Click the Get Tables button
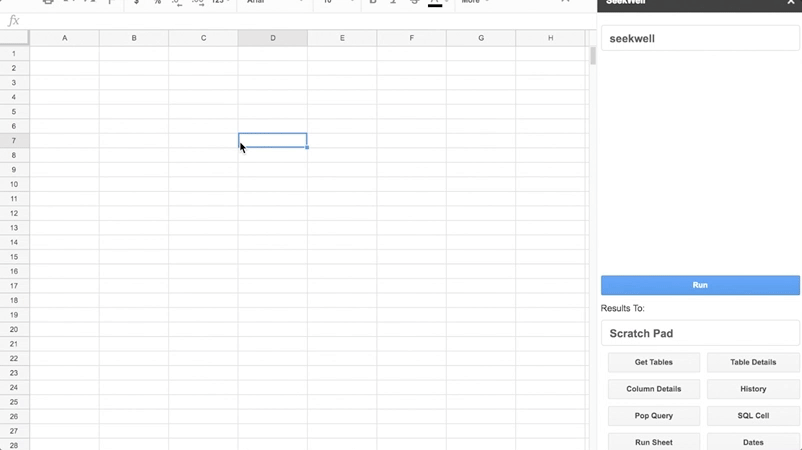Image resolution: width=802 pixels, height=450 pixels. [654, 362]
